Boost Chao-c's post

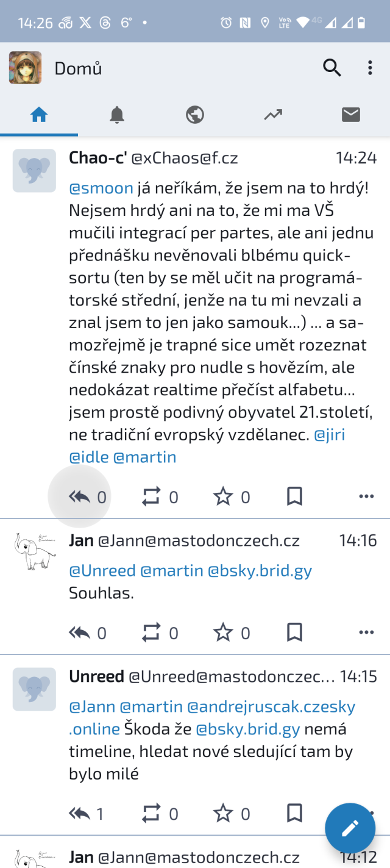(151, 497)
